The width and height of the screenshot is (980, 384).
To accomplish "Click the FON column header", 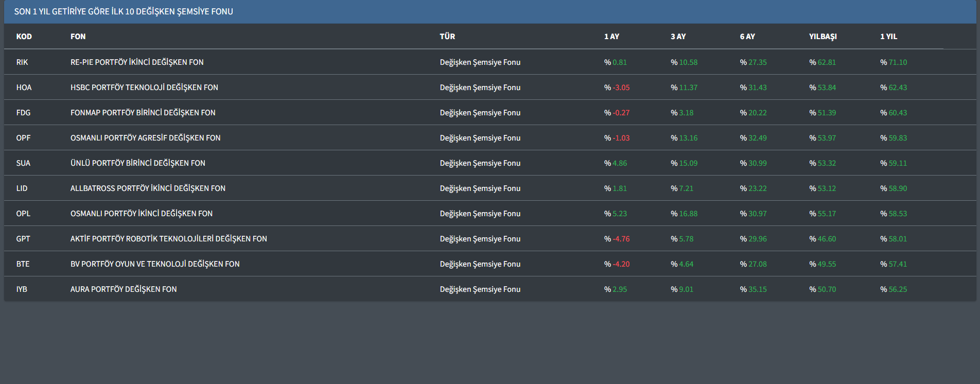I will coord(78,37).
